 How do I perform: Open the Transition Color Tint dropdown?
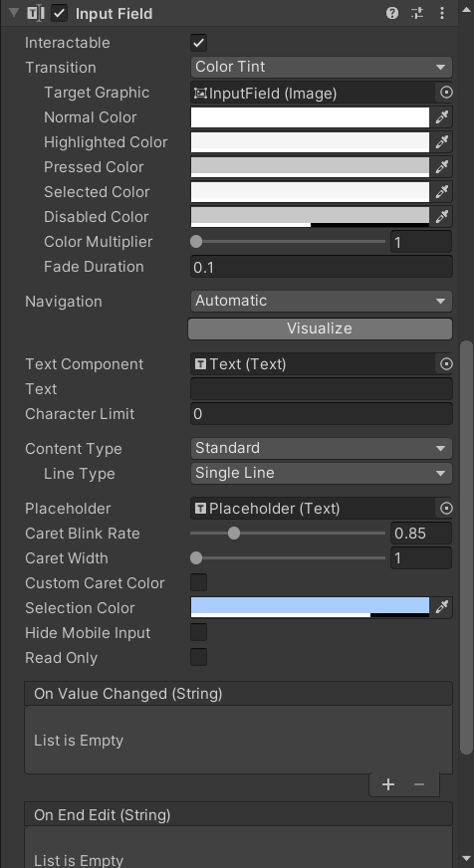(x=322, y=67)
